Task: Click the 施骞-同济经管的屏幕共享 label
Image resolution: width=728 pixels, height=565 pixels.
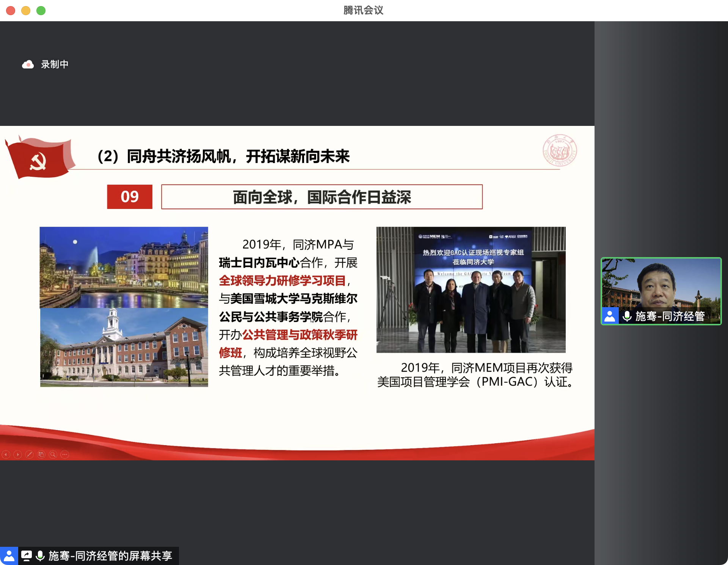Action: 110,556
